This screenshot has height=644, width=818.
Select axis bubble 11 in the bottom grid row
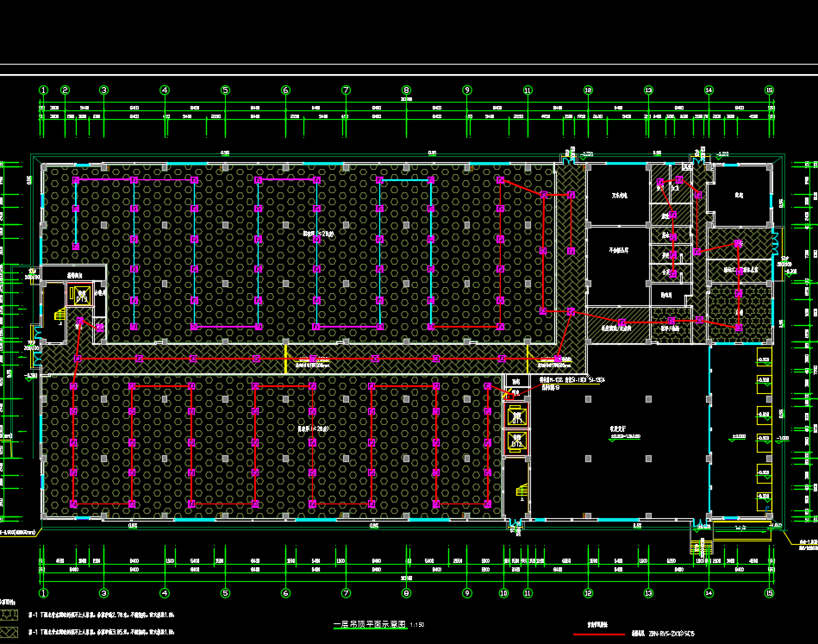(x=528, y=593)
